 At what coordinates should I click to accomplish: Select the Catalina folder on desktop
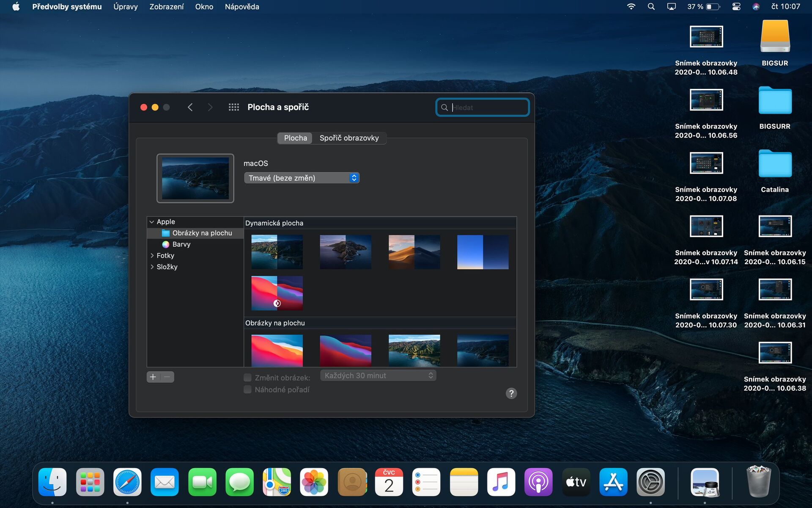(775, 163)
